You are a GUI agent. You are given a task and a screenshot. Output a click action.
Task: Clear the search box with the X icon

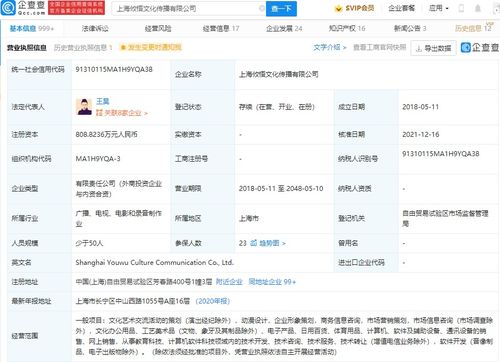click(262, 8)
